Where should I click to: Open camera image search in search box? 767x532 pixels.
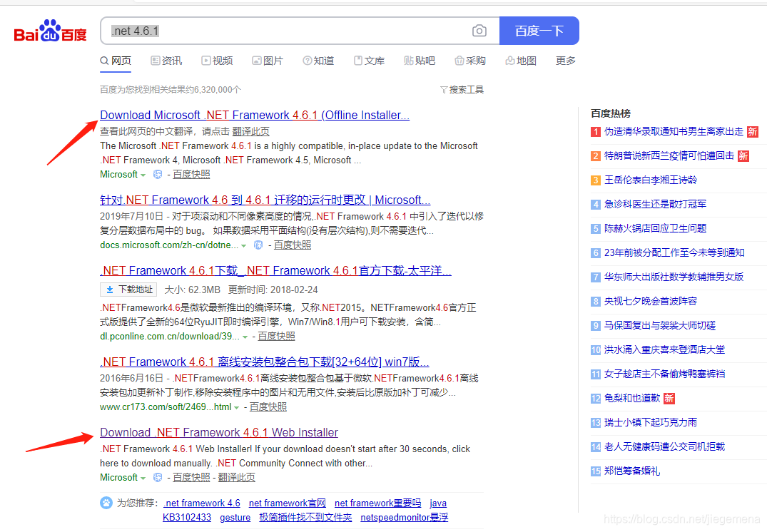pos(479,31)
